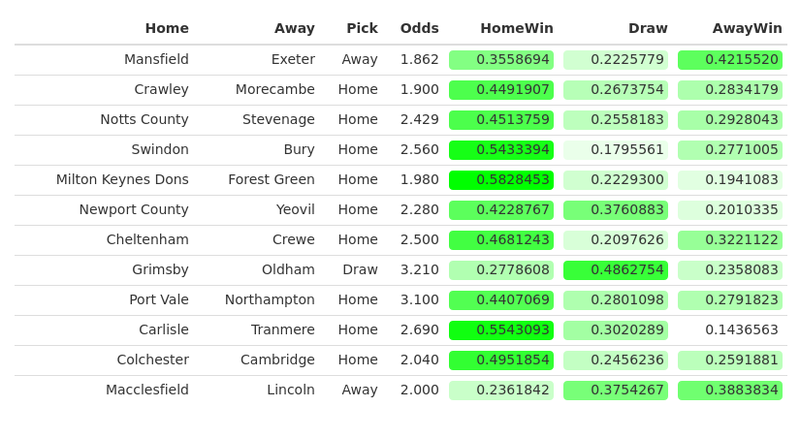Click the HomeWin column header
The image size is (800, 438).
516,28
